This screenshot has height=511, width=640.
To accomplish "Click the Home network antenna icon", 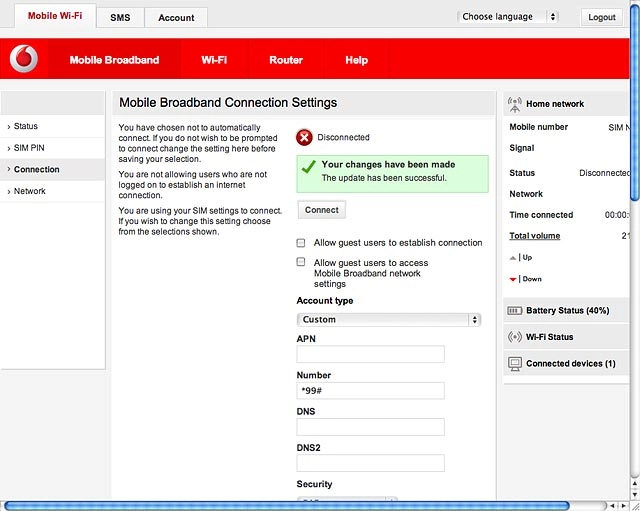I will coord(515,104).
